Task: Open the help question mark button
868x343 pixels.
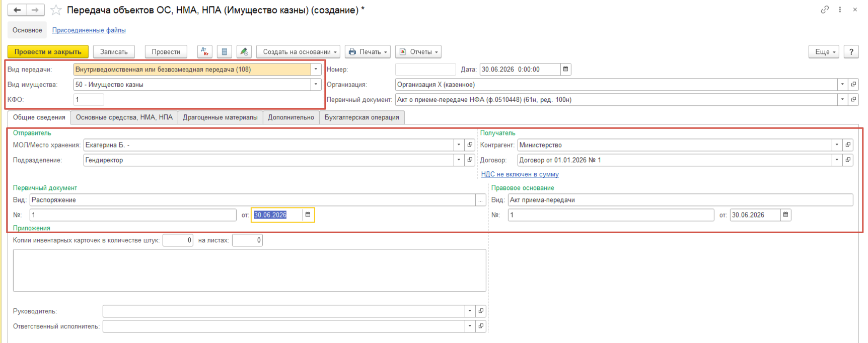Action: tap(851, 52)
